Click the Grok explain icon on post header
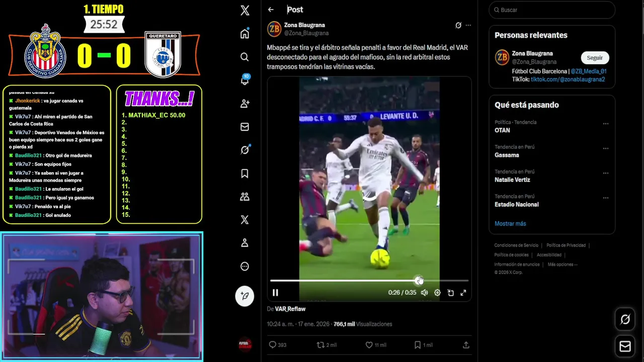Viewport: 644px width, 362px height. point(458,25)
